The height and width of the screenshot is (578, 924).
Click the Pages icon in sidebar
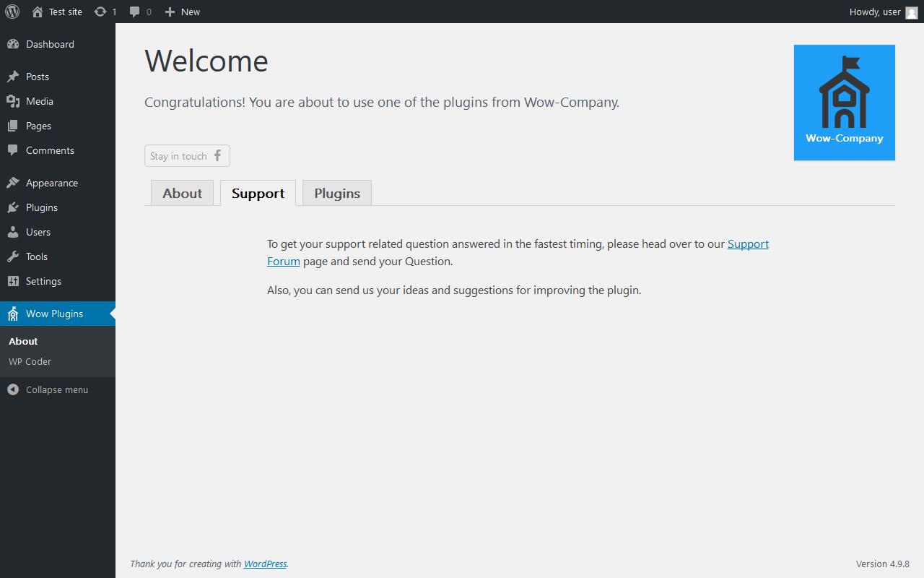(13, 126)
